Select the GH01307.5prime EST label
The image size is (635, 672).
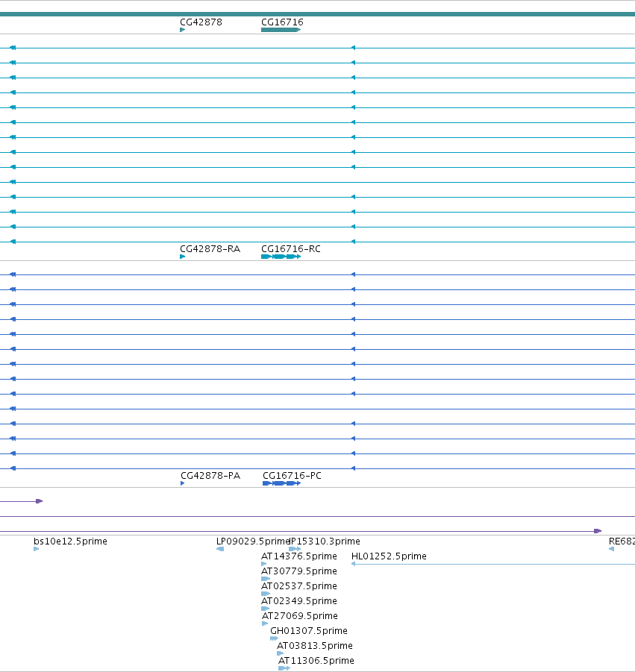point(309,631)
